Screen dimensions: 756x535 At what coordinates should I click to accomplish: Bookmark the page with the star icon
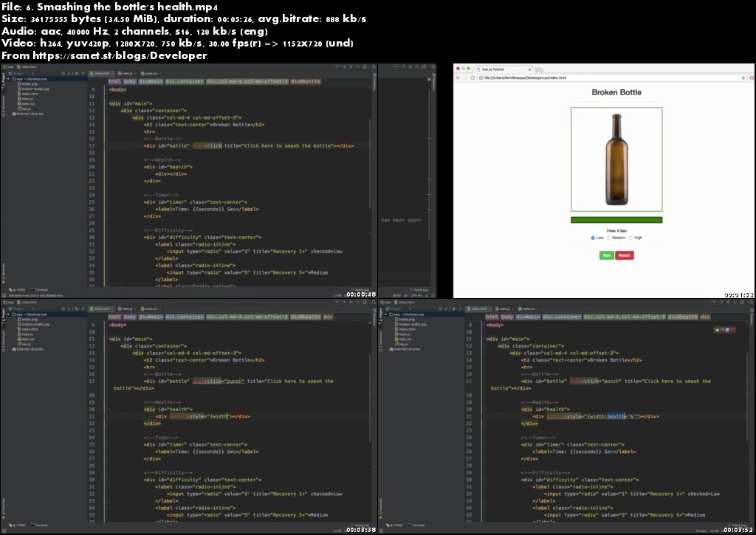743,77
